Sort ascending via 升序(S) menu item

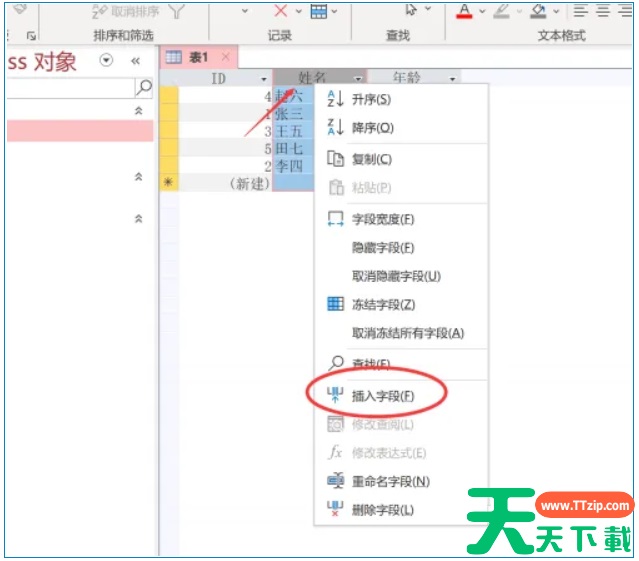tap(371, 99)
